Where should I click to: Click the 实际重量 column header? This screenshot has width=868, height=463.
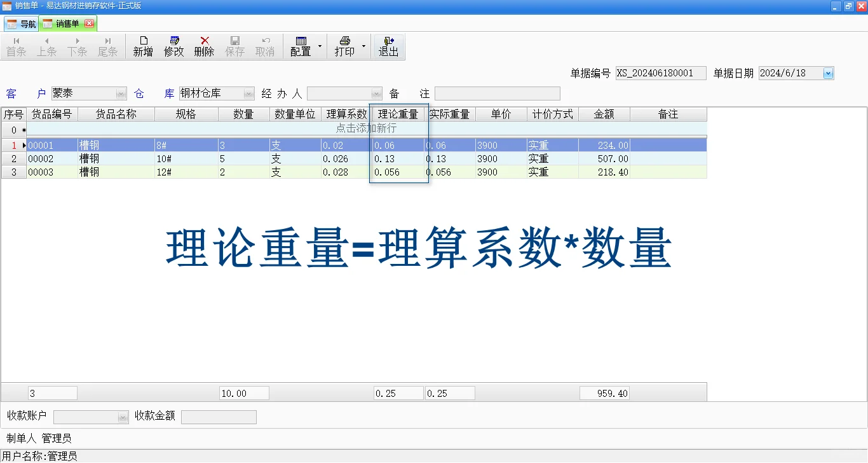pyautogui.click(x=450, y=114)
